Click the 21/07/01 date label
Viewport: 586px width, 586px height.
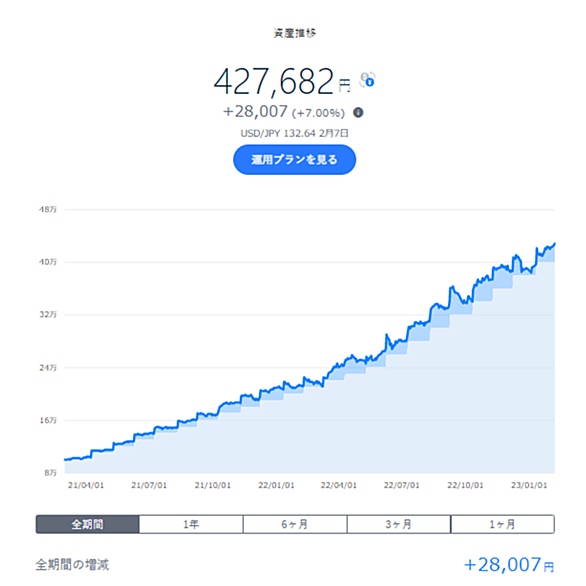click(149, 485)
